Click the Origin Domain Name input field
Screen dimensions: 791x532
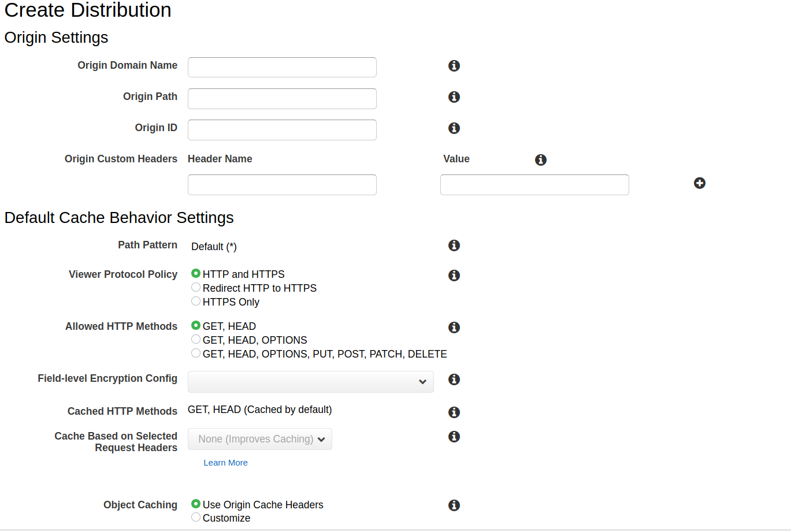(282, 67)
